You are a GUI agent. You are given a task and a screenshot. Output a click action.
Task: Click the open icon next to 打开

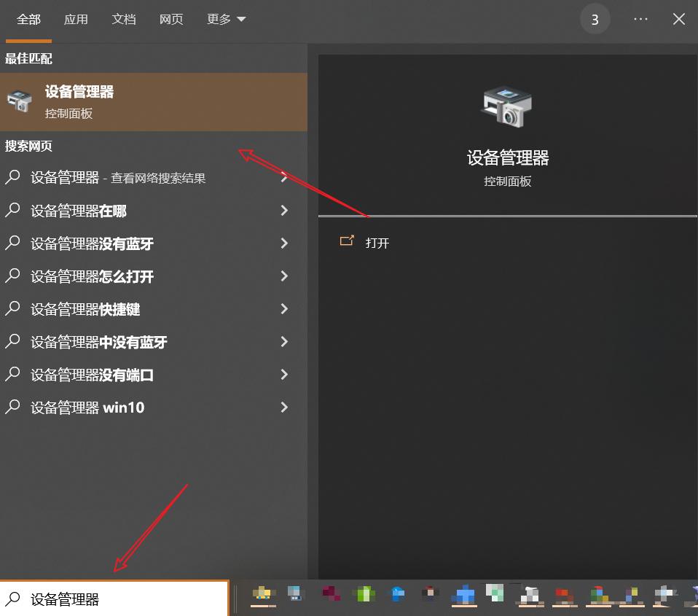point(348,241)
